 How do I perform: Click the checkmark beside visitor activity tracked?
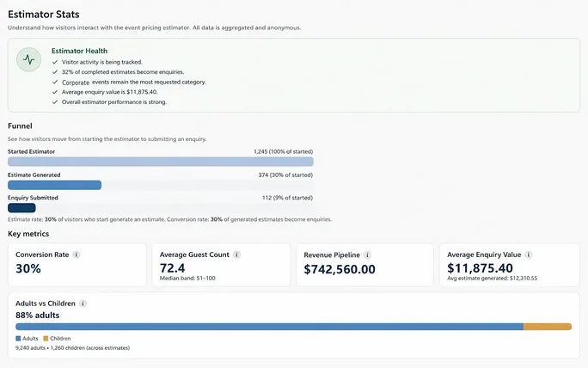pyautogui.click(x=55, y=62)
